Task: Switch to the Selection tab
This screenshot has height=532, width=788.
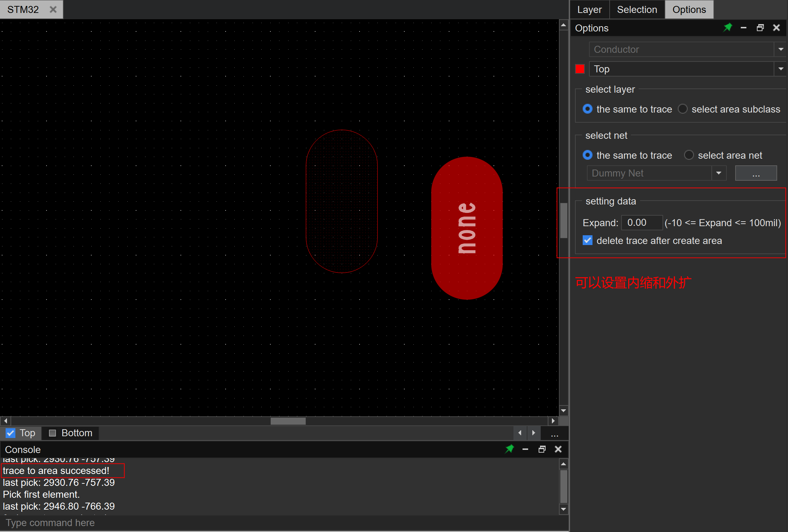Action: point(637,9)
